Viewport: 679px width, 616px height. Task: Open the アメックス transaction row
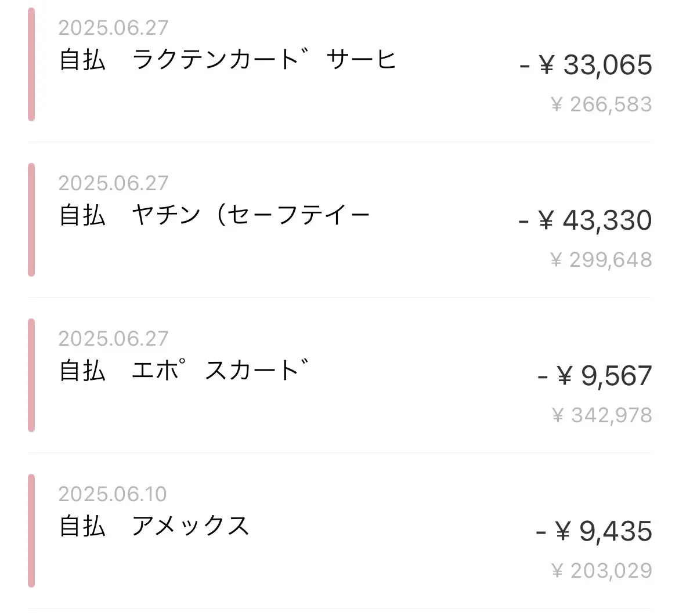340,530
